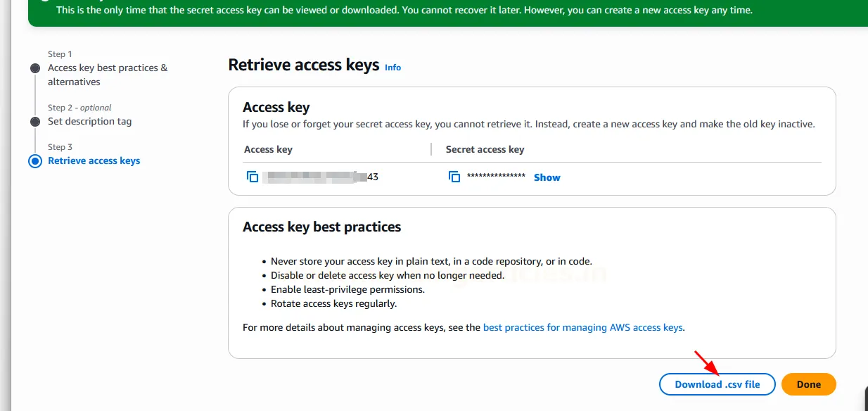The image size is (868, 411).
Task: Click the Access key best practices panel title
Action: pyautogui.click(x=321, y=227)
